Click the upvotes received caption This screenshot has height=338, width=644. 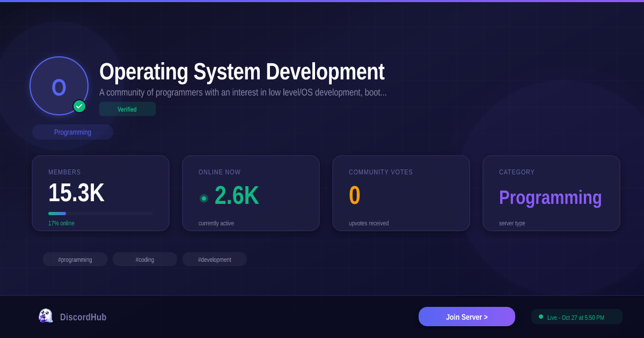(x=369, y=223)
